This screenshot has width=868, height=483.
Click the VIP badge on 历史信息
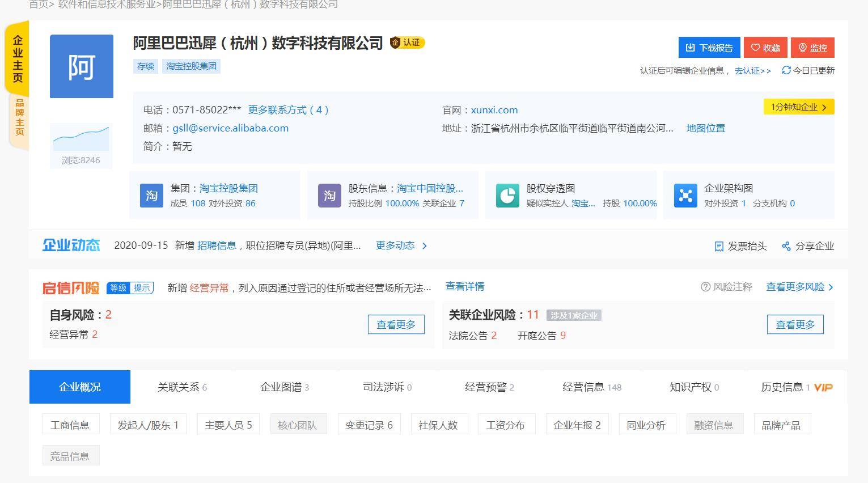point(823,387)
